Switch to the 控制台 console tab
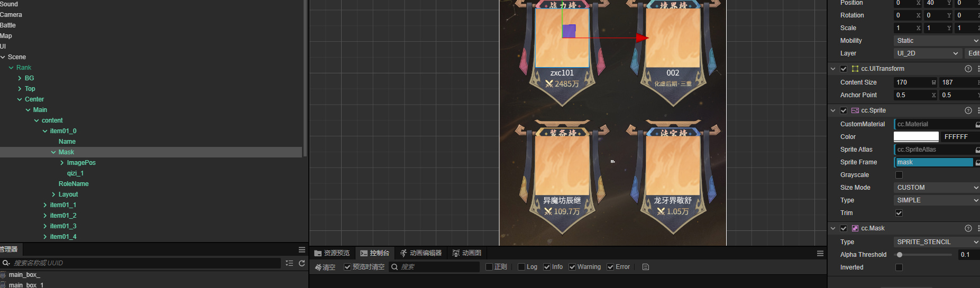Image resolution: width=980 pixels, height=288 pixels. click(x=374, y=253)
